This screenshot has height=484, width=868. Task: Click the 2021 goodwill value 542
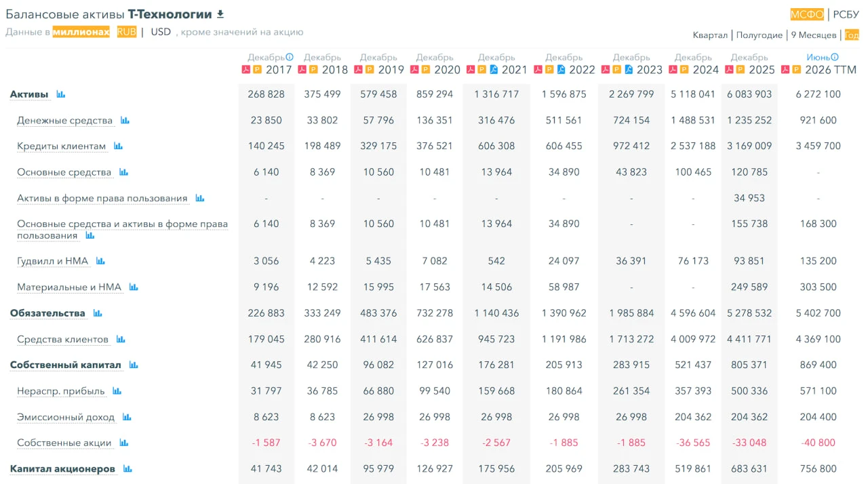496,261
